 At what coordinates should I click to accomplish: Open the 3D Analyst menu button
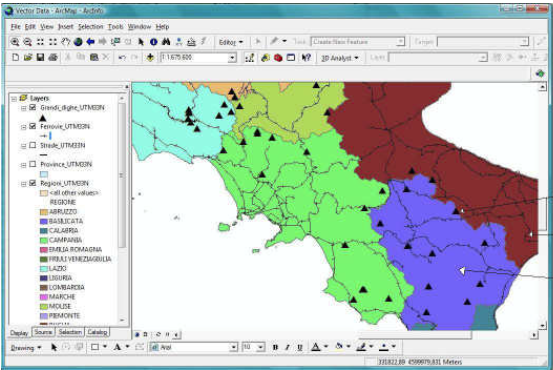[340, 58]
